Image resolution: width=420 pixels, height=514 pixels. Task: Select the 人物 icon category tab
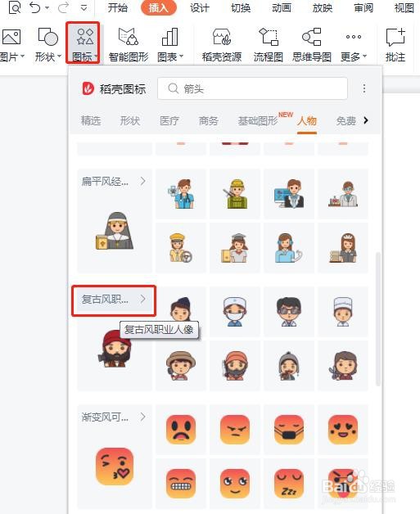pos(307,120)
